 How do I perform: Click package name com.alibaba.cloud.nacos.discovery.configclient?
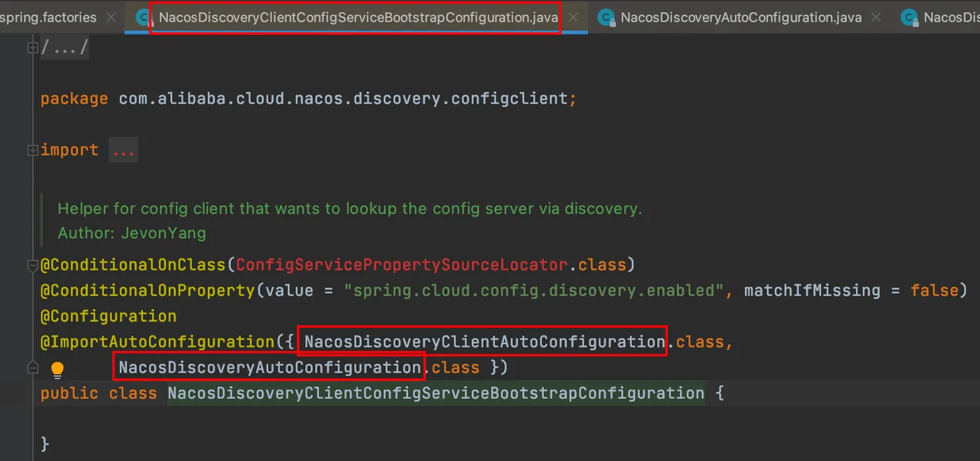[x=343, y=99]
